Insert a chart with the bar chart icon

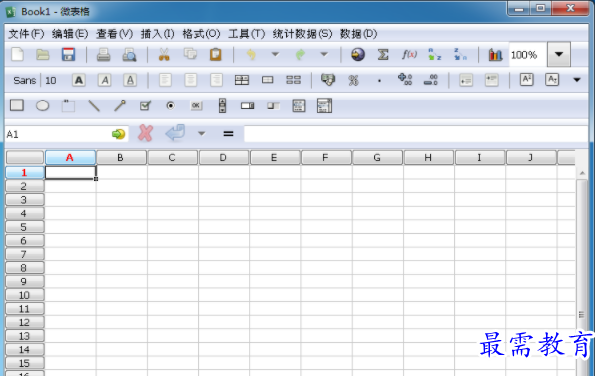495,55
